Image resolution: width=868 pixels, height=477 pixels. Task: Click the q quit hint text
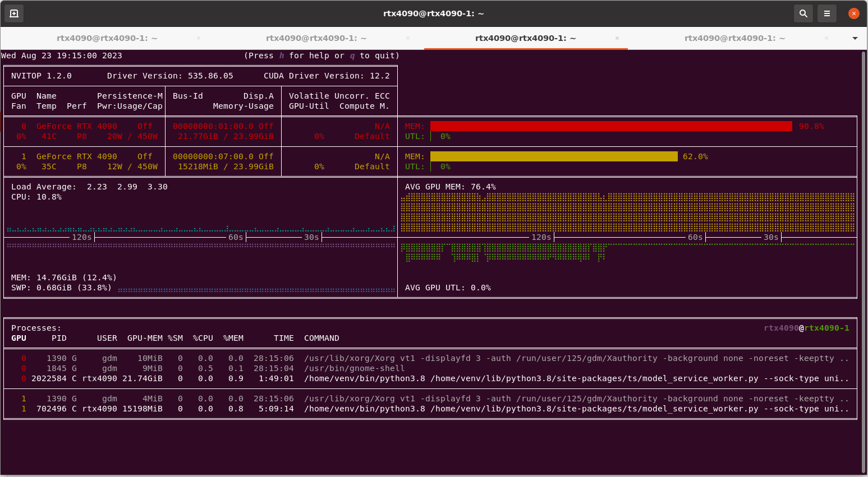[x=351, y=55]
